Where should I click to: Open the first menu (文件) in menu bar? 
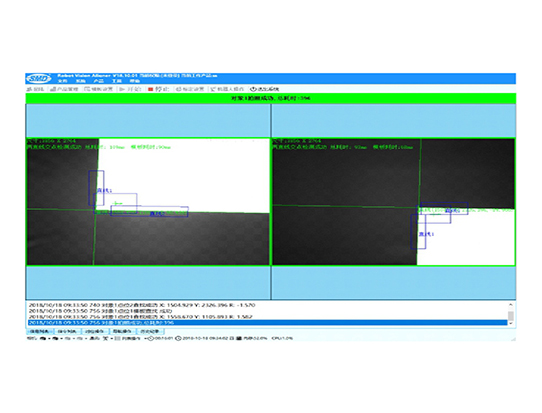(62, 81)
